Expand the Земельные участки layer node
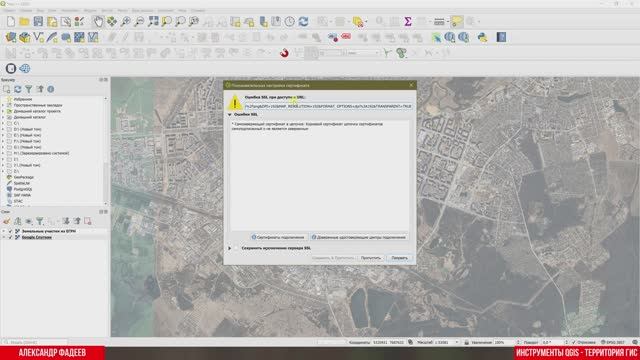Screen dimensions: 640x360 [4, 231]
